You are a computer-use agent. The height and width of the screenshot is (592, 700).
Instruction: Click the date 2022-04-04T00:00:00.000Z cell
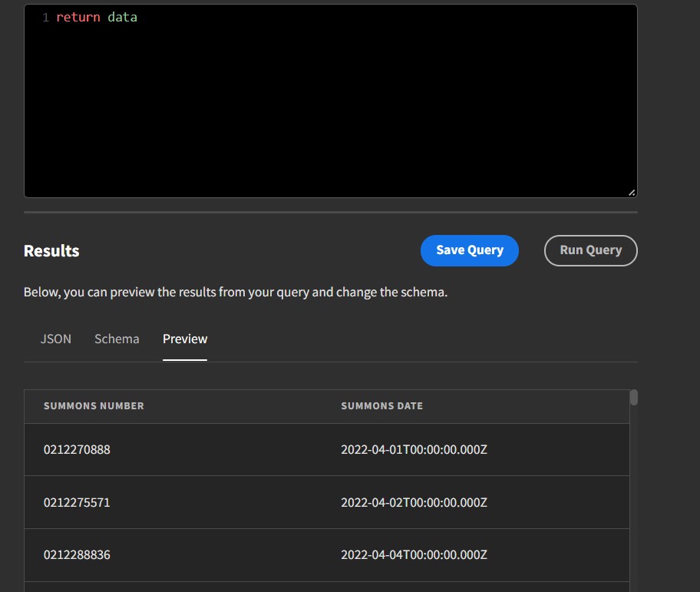pyautogui.click(x=414, y=554)
